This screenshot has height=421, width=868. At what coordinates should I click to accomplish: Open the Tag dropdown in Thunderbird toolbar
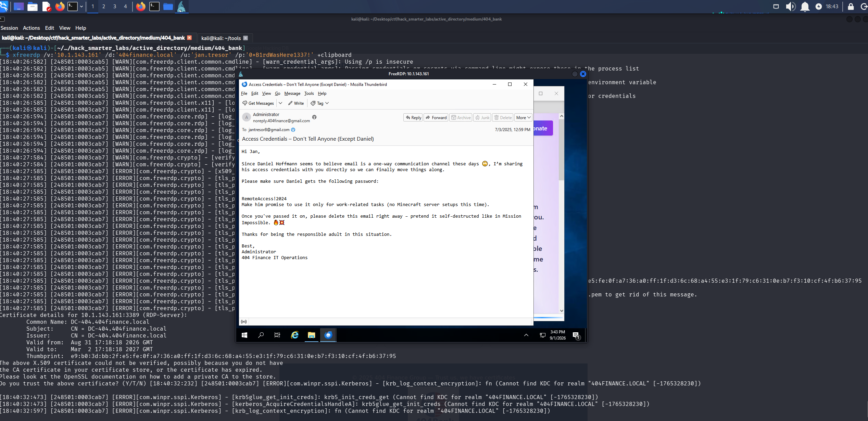(x=320, y=103)
